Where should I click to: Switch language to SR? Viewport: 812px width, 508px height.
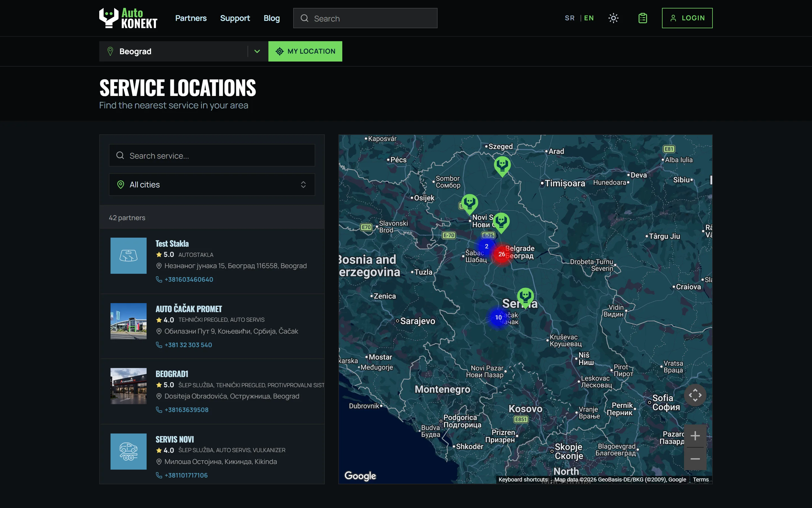pos(570,18)
